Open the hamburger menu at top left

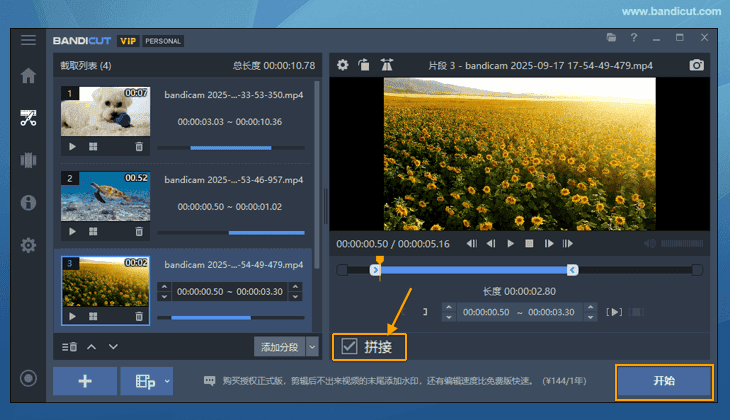click(x=28, y=40)
